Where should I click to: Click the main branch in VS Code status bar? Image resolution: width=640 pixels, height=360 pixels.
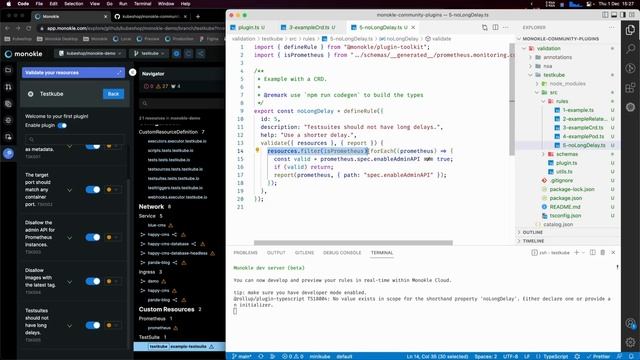pyautogui.click(x=242, y=356)
